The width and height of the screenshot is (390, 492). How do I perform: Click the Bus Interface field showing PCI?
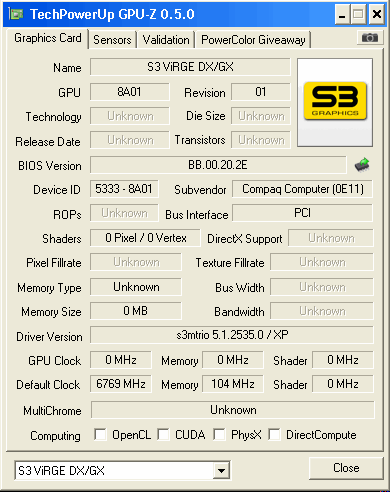pyautogui.click(x=302, y=213)
